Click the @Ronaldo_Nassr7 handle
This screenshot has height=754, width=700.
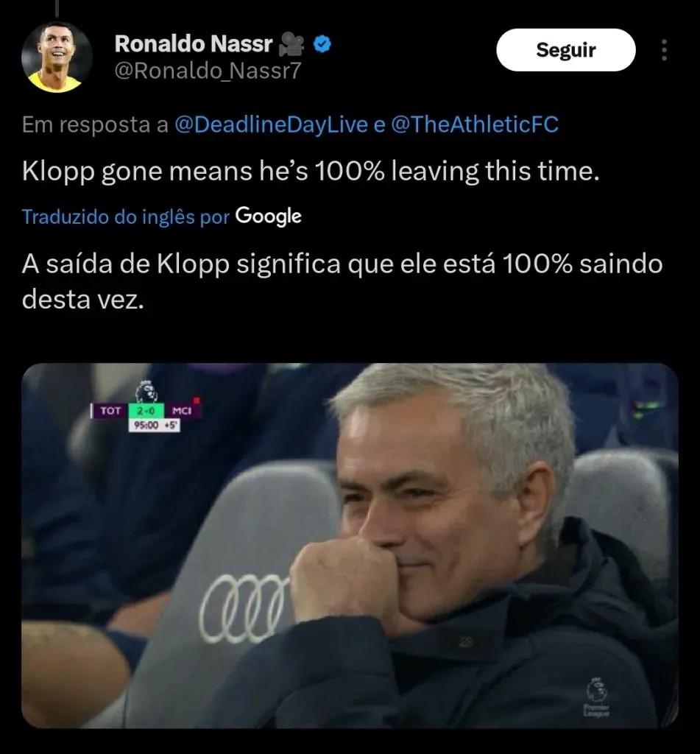pyautogui.click(x=208, y=71)
